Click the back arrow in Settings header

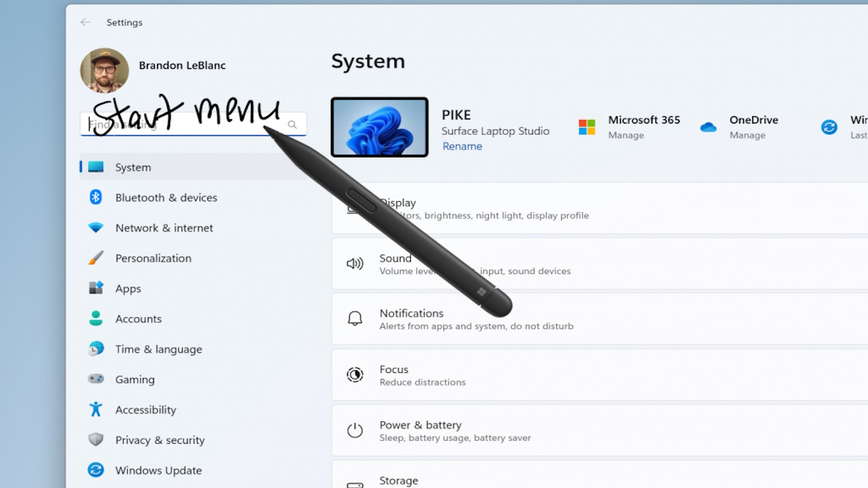pos(85,22)
